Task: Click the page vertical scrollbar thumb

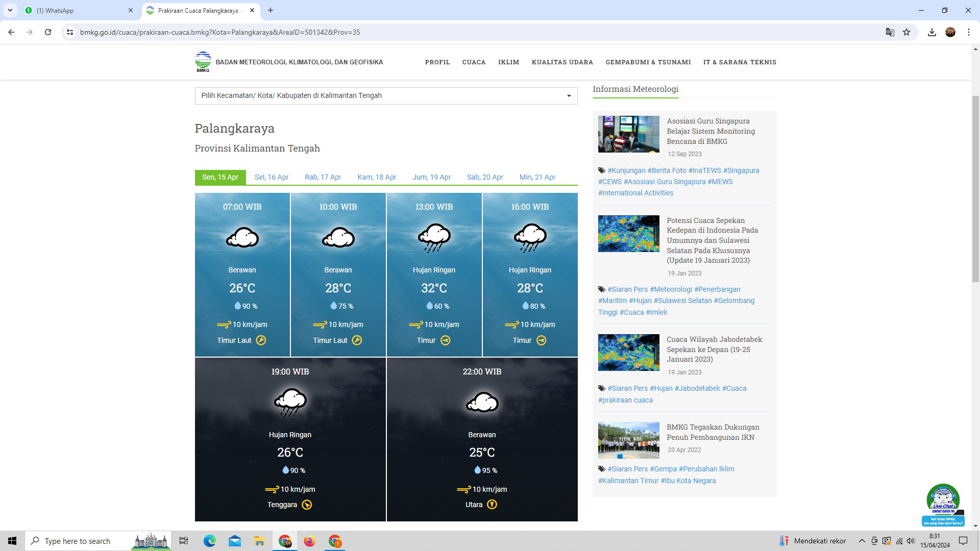Action: click(975, 189)
